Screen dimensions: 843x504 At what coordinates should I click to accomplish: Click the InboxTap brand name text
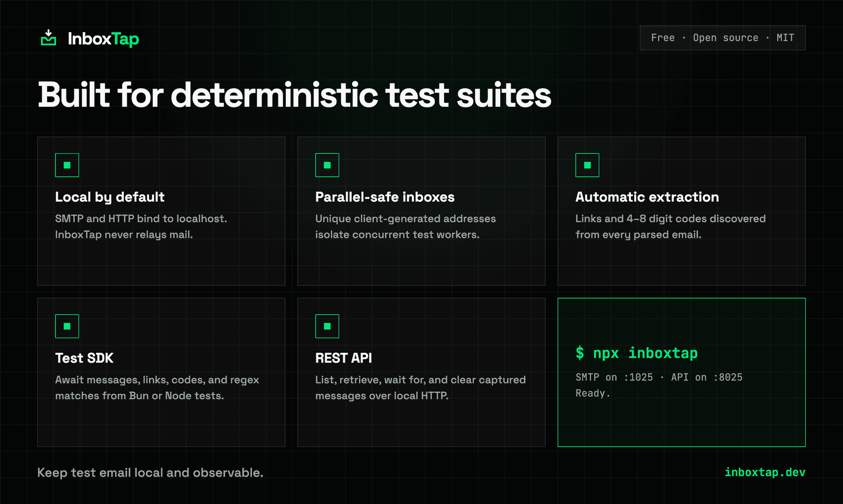click(x=103, y=39)
